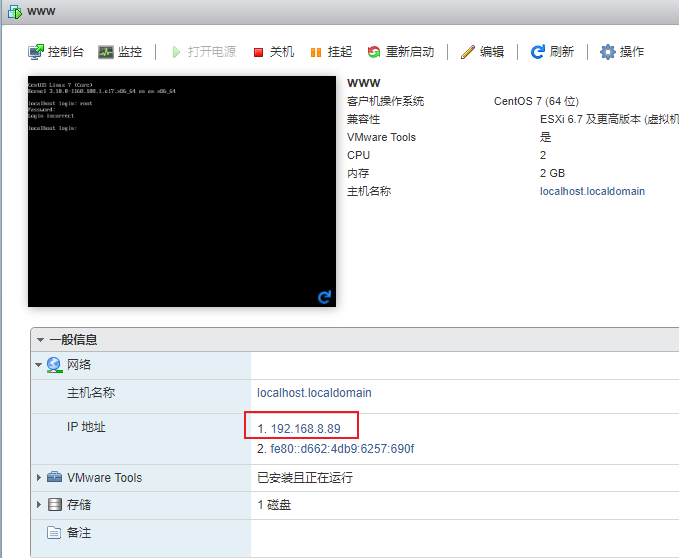Edit VM settings with pencil 编辑
This screenshot has height=558, width=679.
point(482,52)
